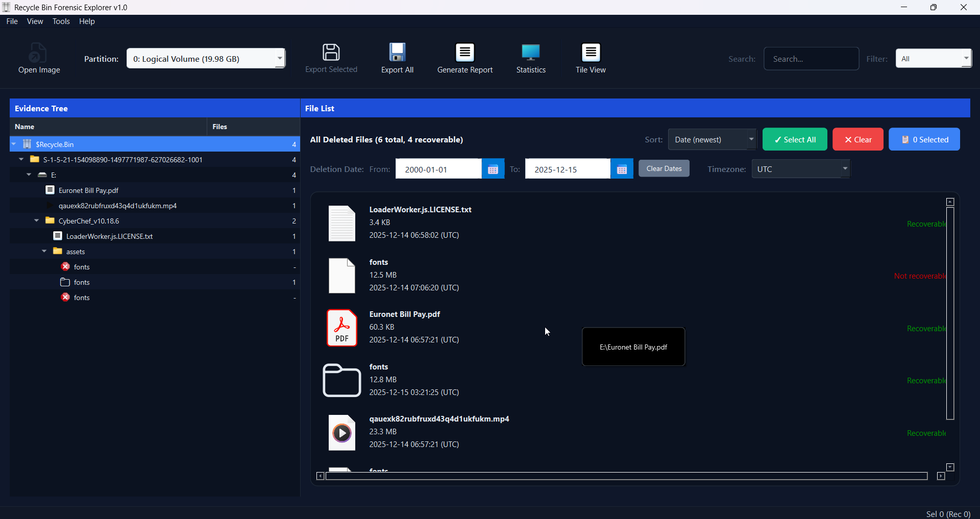Click the Statistics monitor icon
Viewport: 980px width, 519px height.
(531, 53)
